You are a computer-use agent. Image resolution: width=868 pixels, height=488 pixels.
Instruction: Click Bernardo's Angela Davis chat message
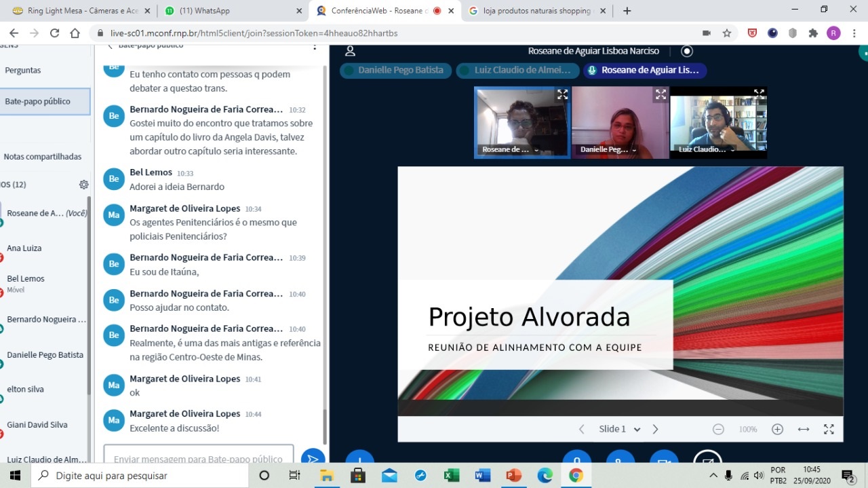pyautogui.click(x=222, y=137)
